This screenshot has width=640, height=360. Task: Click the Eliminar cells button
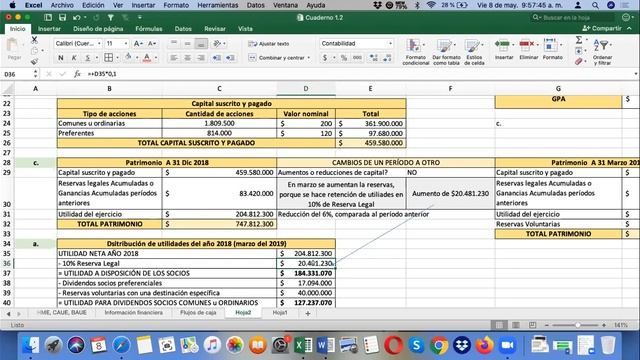pos(529,50)
